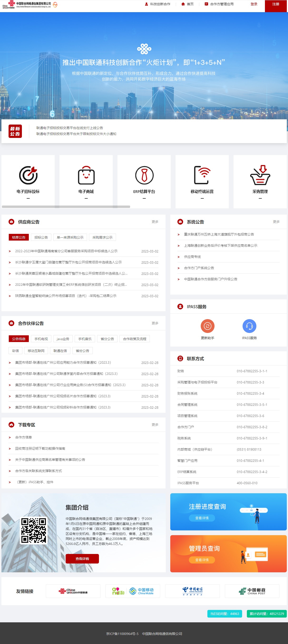This screenshot has width=288, height=644.
Task: Click the IPv6 badge icon
Action: (55, 5)
